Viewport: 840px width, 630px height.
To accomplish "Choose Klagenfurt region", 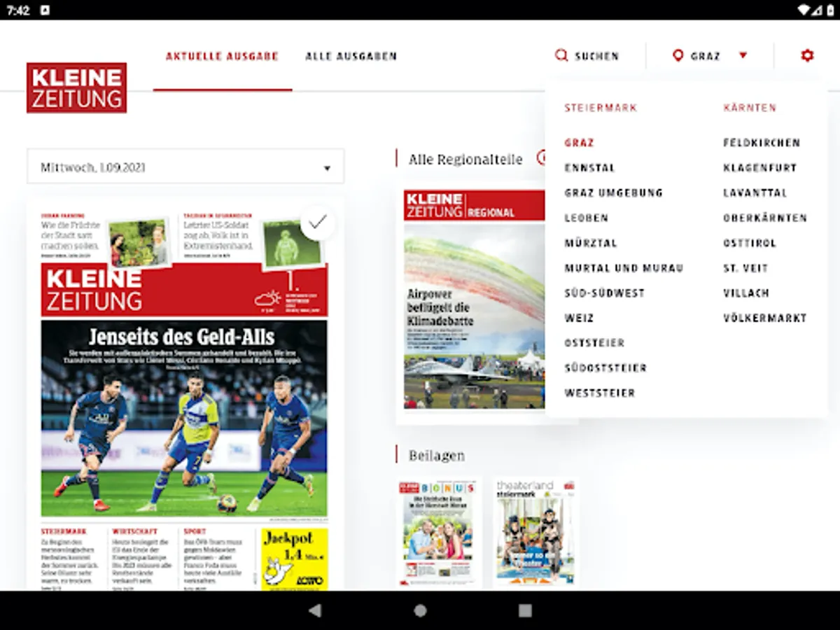I will click(x=760, y=168).
